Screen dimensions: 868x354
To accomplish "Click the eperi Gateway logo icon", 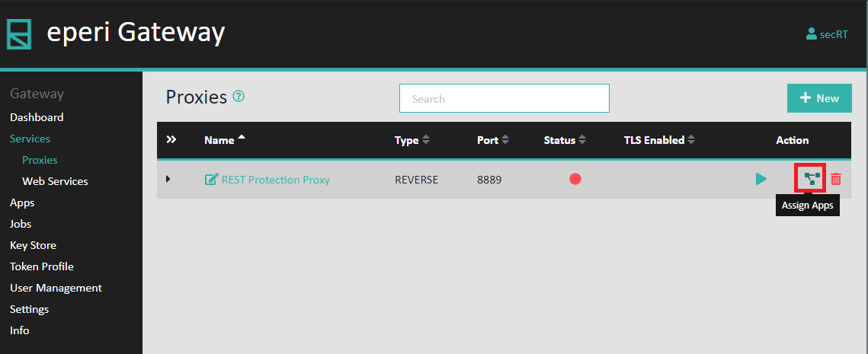I will (x=19, y=33).
